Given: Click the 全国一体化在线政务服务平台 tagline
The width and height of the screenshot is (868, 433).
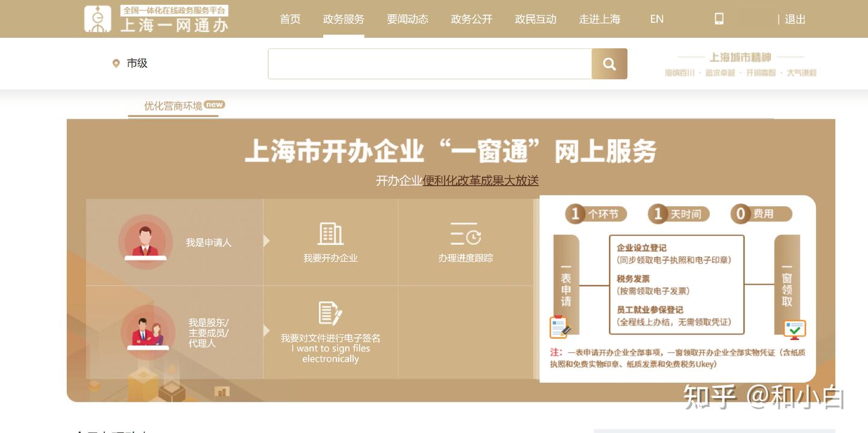Looking at the screenshot, I should (175, 10).
